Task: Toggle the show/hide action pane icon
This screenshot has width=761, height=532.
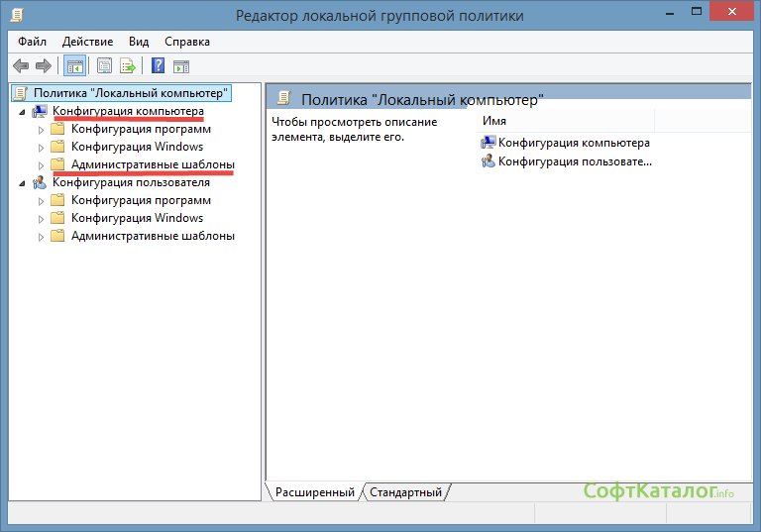Action: (x=181, y=66)
